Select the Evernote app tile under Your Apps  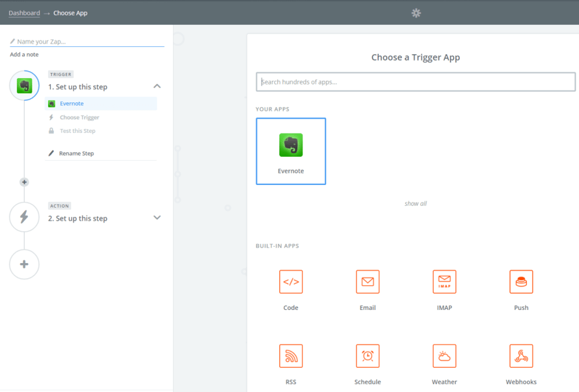[291, 151]
